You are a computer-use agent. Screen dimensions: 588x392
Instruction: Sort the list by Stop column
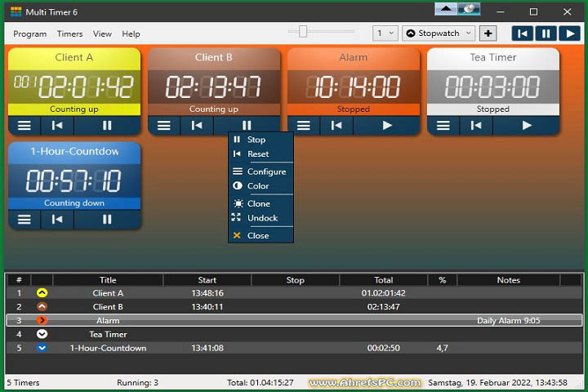coord(295,280)
